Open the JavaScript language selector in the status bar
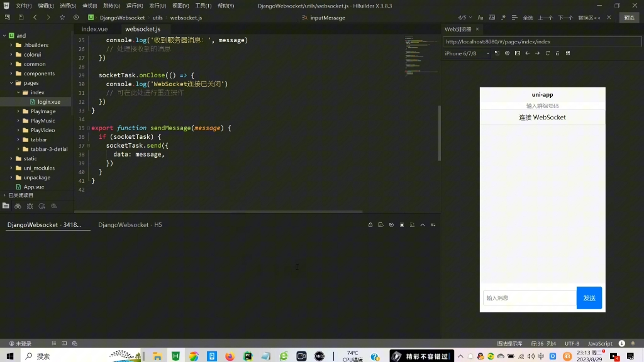Image resolution: width=644 pixels, height=362 pixels. coord(599,344)
